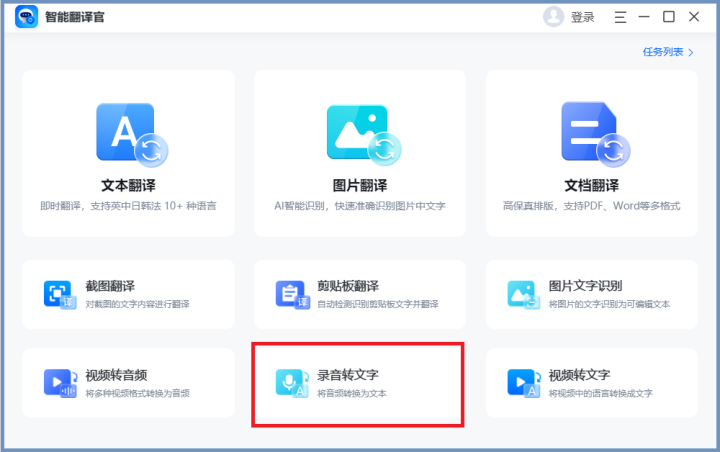The width and height of the screenshot is (720, 452).
Task: Click the 登录 login link
Action: [x=582, y=17]
